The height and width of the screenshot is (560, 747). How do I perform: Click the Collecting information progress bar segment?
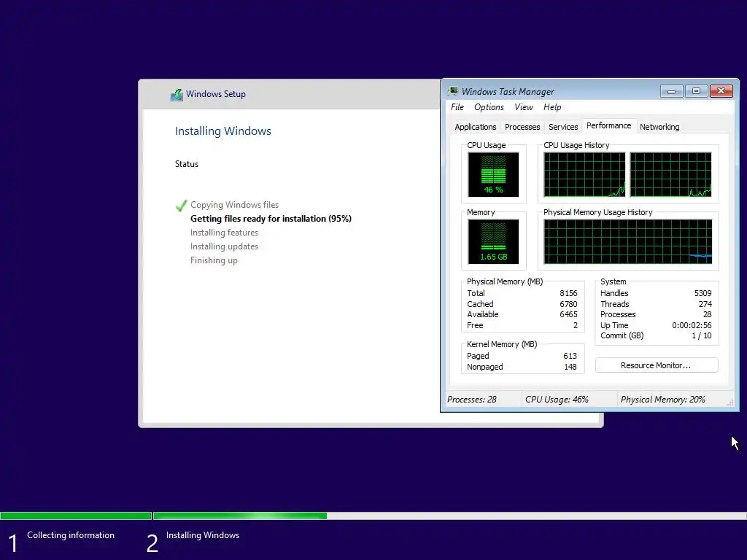click(x=76, y=516)
